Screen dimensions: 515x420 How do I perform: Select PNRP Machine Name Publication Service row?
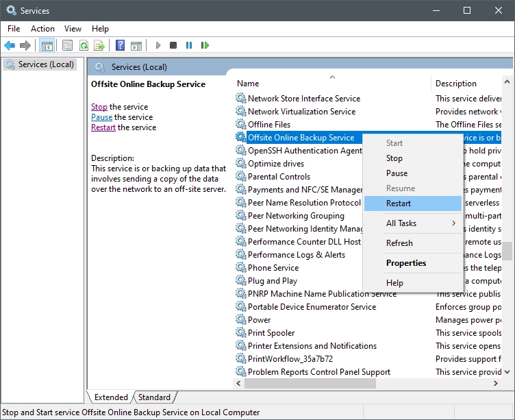[x=322, y=293]
